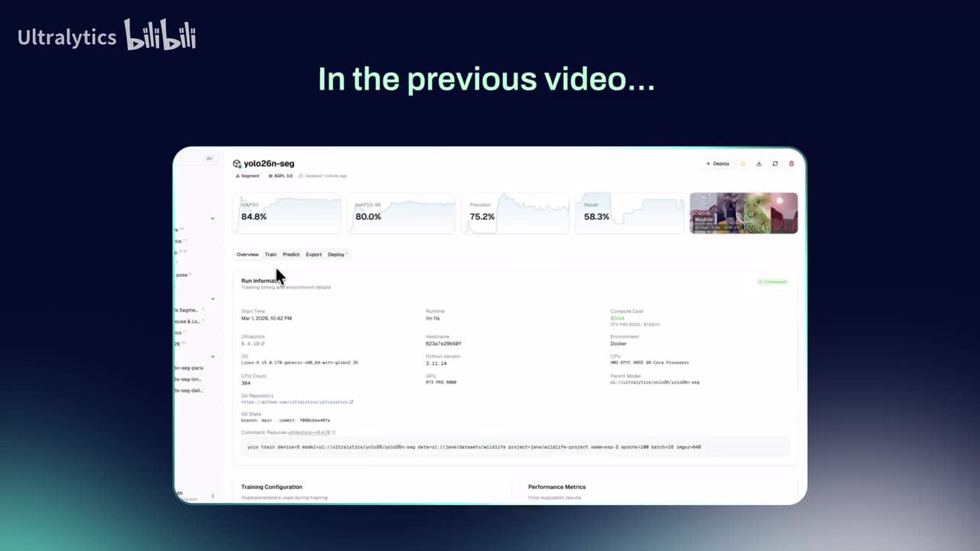Select the sidebar item ending in 'seg-dail..'
980x551 pixels.
click(x=188, y=390)
